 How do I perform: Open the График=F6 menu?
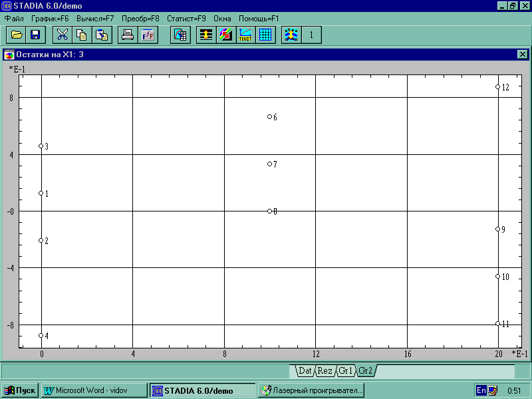[50, 19]
